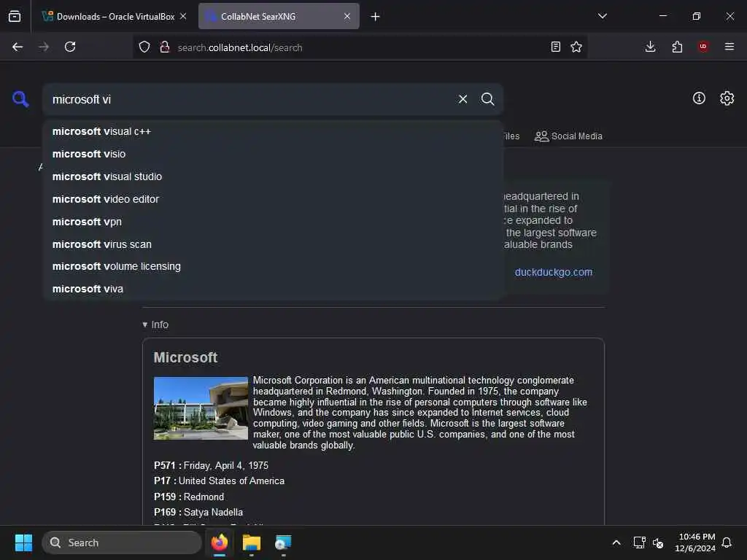Open the muted volume tray icon
The image size is (747, 560).
(658, 542)
